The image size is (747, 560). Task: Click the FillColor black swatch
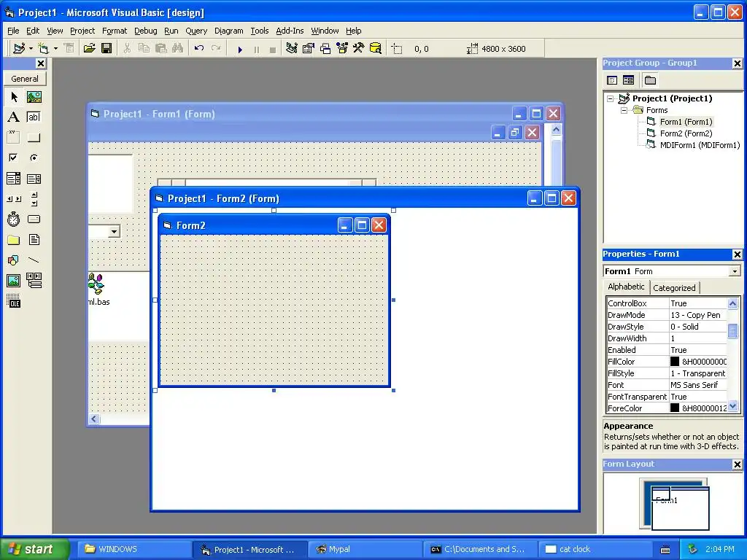coord(675,362)
